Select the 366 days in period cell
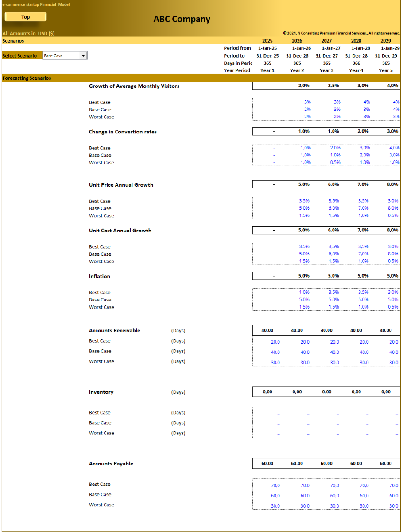The width and height of the screenshot is (403, 532). point(356,63)
